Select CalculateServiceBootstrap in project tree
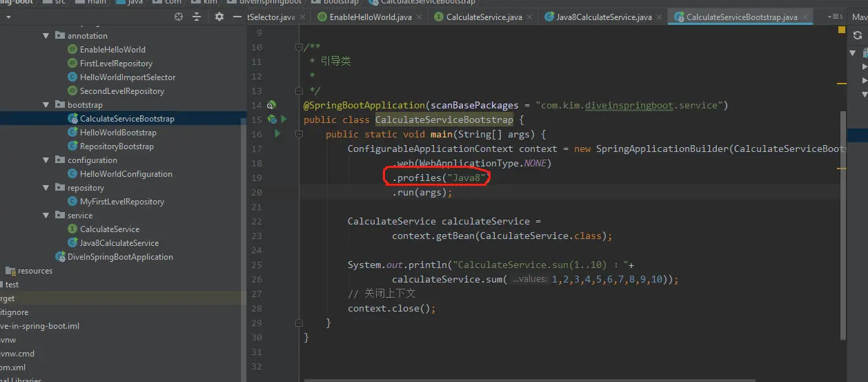 coord(127,119)
